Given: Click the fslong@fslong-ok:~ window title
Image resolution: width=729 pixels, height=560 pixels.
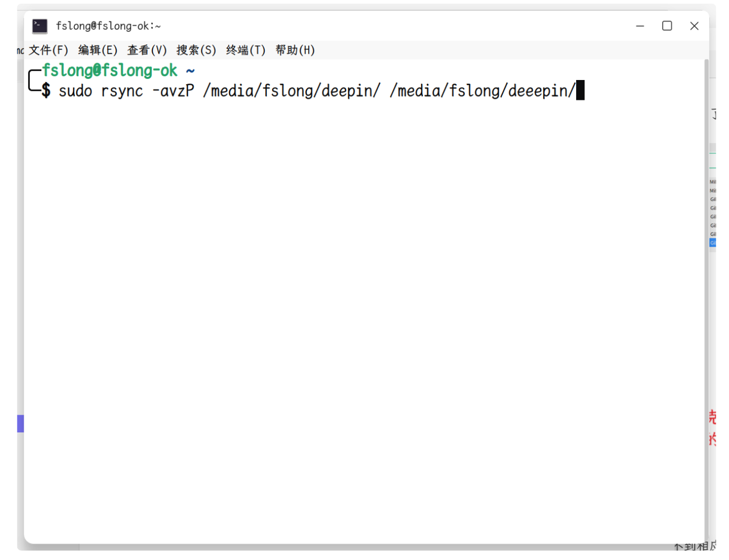Looking at the screenshot, I should 108,26.
